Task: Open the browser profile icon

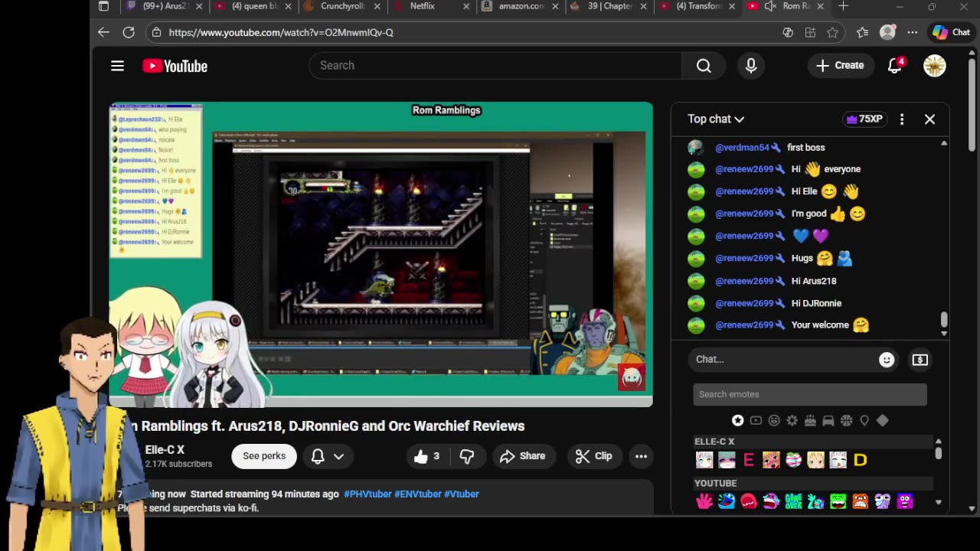Action: coord(887,32)
